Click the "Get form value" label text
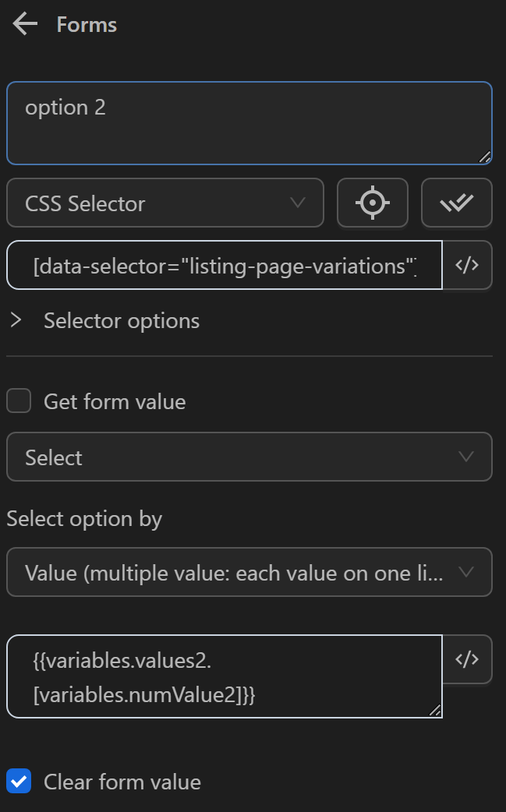 (x=115, y=402)
